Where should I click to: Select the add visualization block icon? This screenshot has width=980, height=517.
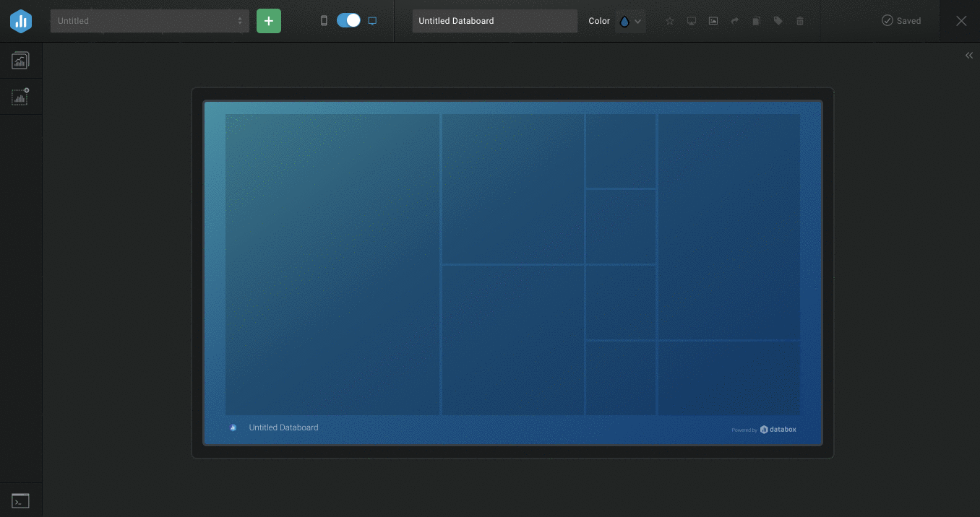[20, 97]
